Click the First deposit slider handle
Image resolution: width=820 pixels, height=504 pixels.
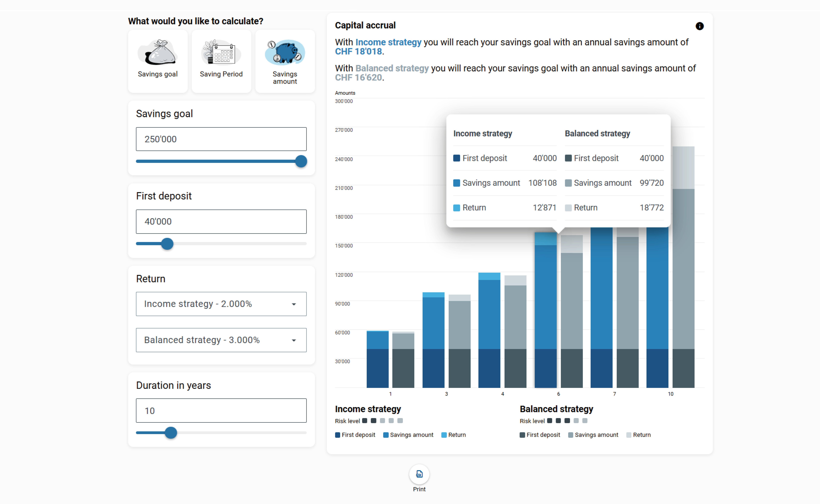167,244
